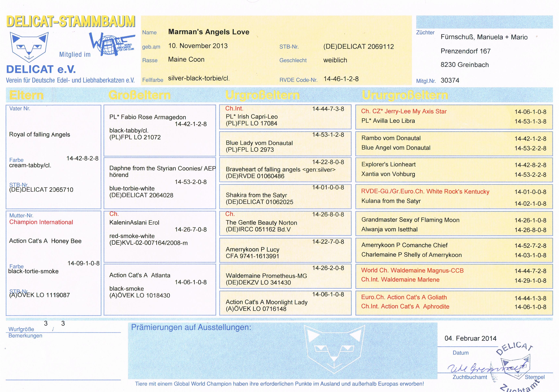The width and height of the screenshot is (559, 392).
Task: Click father's number (DE)DELICAT 2065710
Action: (41, 190)
